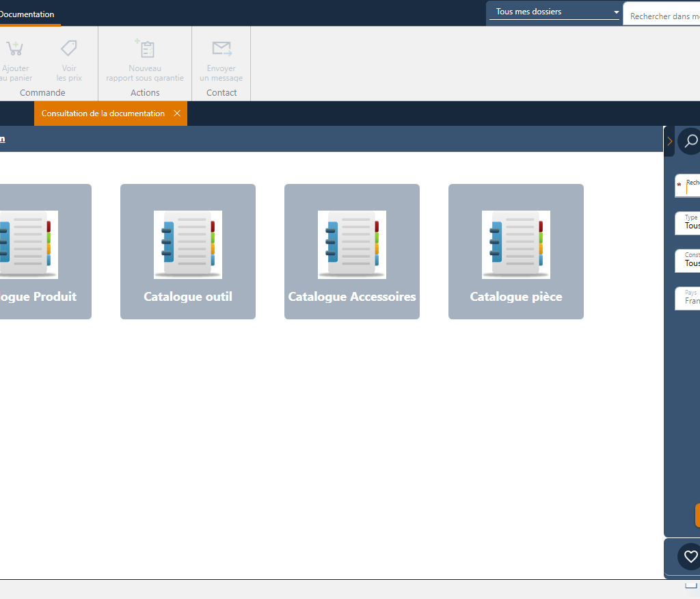Click the Rechercher dans search field at top

click(x=663, y=16)
